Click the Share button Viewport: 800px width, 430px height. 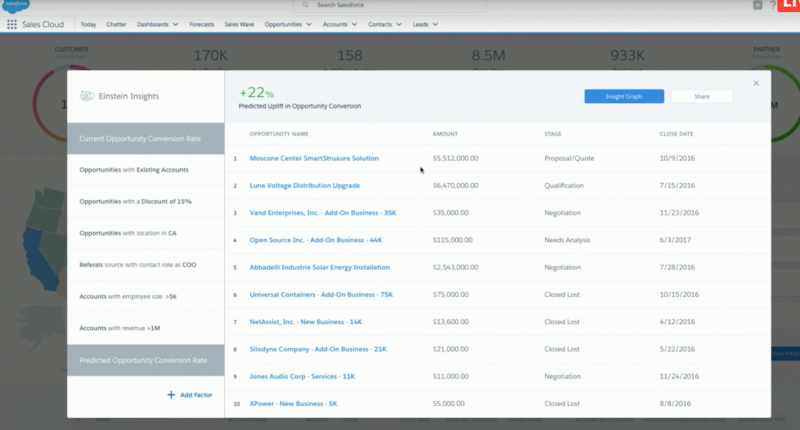(702, 96)
